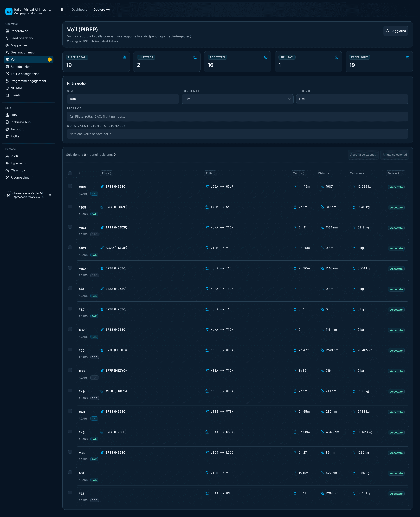This screenshot has width=420, height=517.
Task: Open the Tipo volo filter dropdown
Action: (352, 99)
